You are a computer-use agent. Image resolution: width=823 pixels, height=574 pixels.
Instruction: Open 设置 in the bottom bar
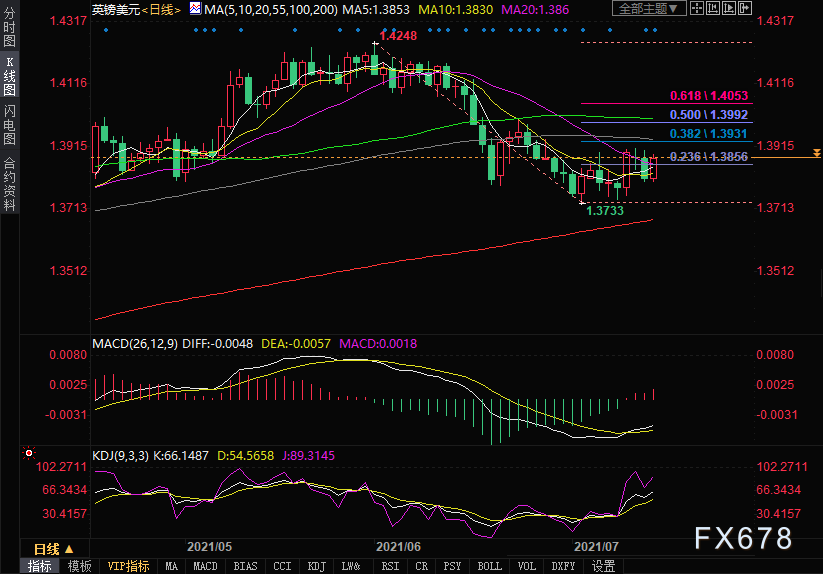pyautogui.click(x=603, y=566)
